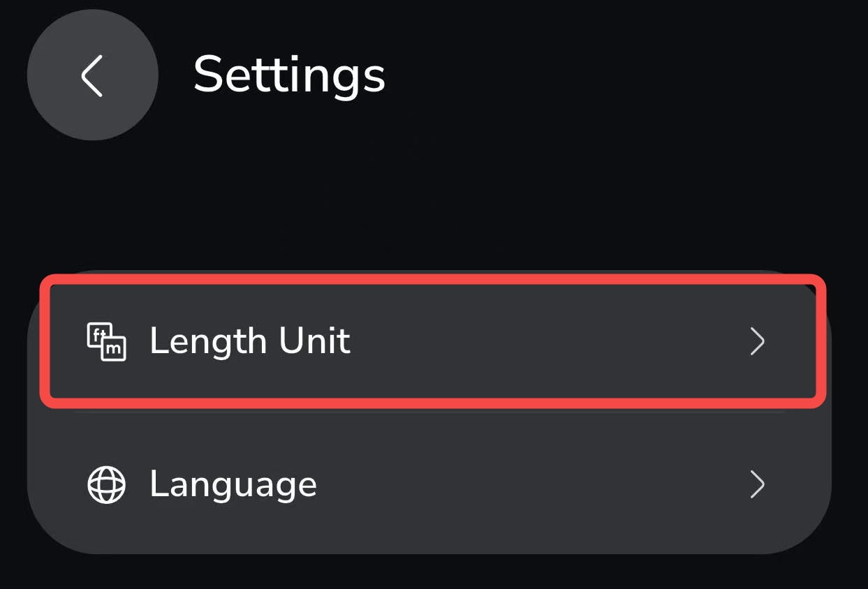The image size is (868, 589).
Task: Click the empty area between Length Unit label and chevron
Action: pyautogui.click(x=545, y=341)
